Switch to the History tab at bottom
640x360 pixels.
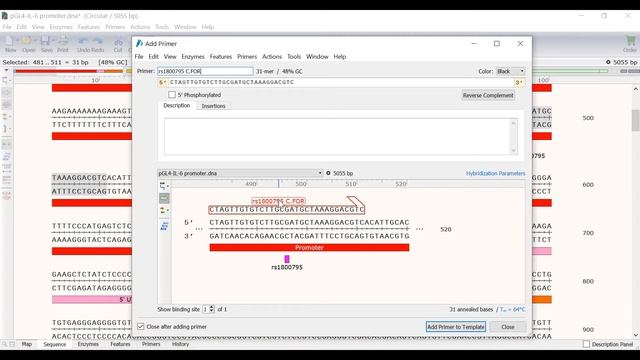click(x=180, y=344)
